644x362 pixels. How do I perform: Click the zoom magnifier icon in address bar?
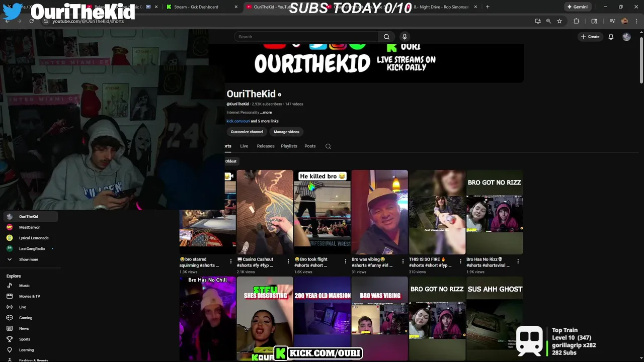pyautogui.click(x=548, y=21)
